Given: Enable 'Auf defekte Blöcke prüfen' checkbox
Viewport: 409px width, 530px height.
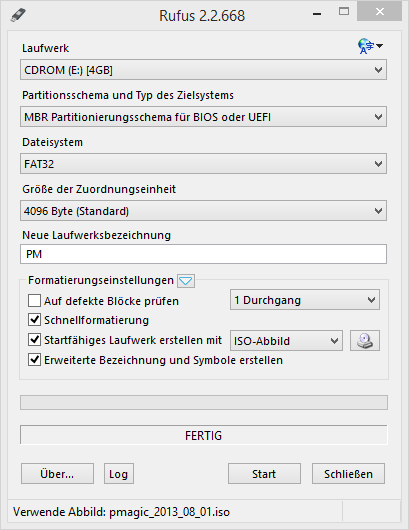Looking at the screenshot, I should pyautogui.click(x=34, y=300).
